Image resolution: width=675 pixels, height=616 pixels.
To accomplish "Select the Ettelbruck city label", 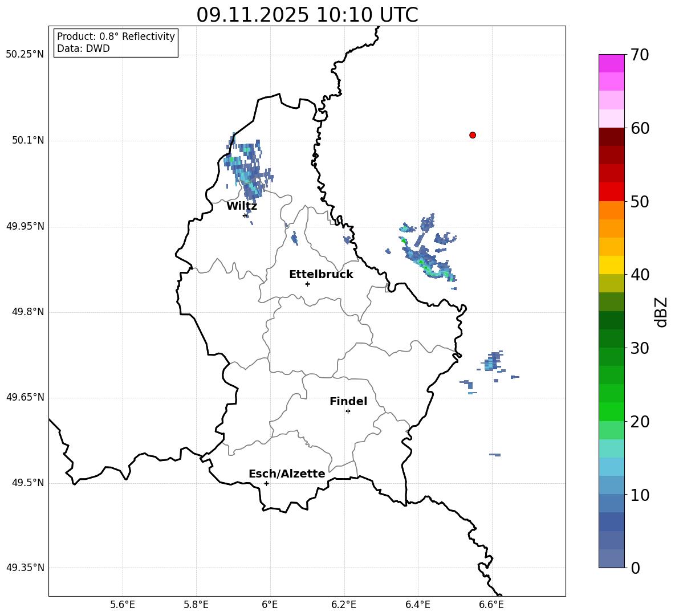I will pyautogui.click(x=321, y=275).
